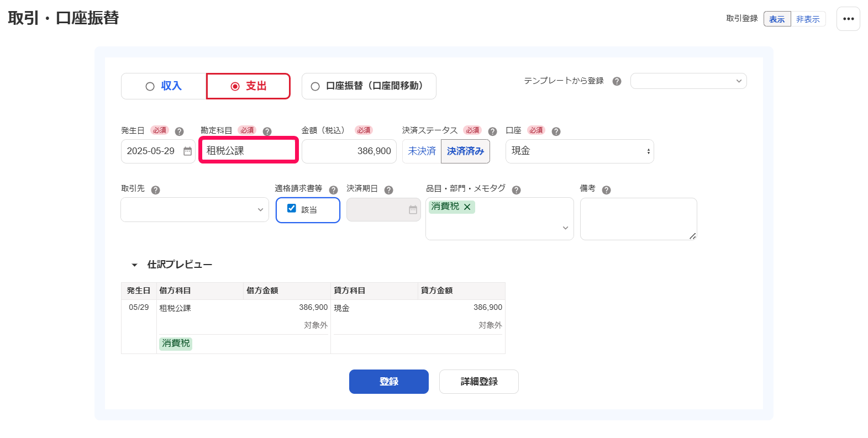Uncheck the 該当 checkbox
The height and width of the screenshot is (438, 868).
[292, 208]
